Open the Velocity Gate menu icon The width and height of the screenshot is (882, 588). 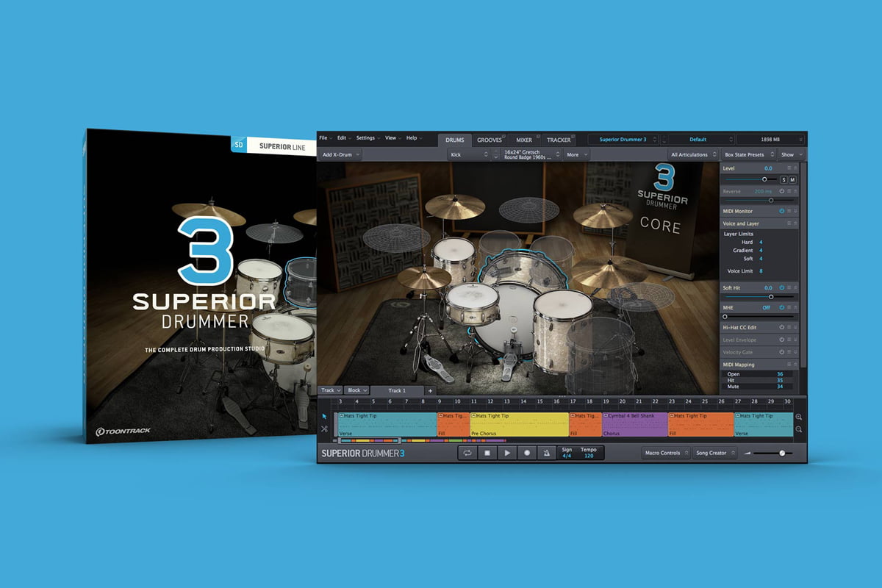coord(789,352)
